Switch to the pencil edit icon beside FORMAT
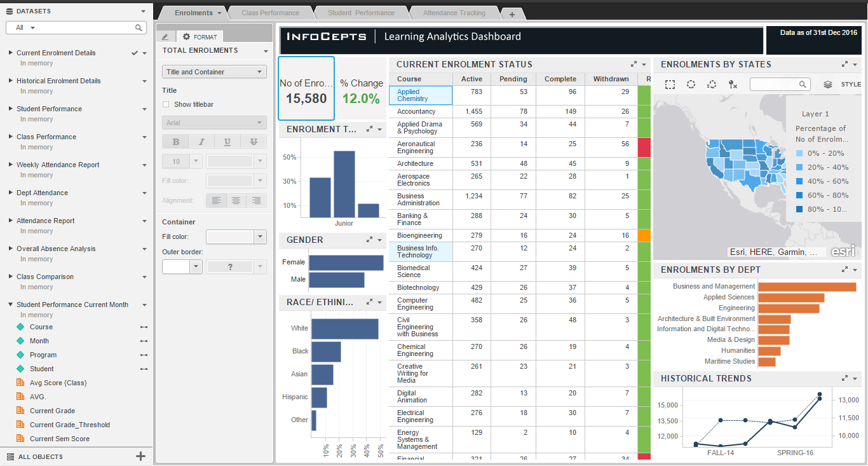Screen dimensions: 868x466 tap(165, 36)
